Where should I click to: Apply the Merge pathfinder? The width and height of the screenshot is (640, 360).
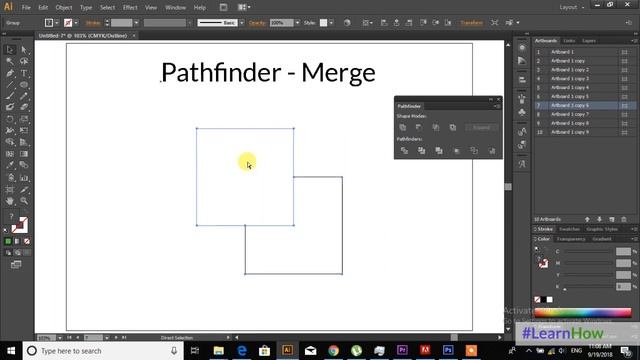click(x=439, y=151)
